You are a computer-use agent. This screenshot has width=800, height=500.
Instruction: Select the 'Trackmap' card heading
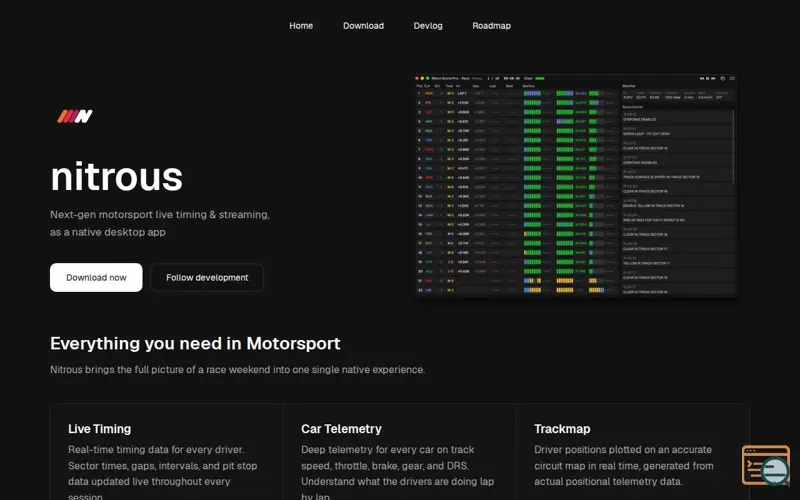(562, 429)
